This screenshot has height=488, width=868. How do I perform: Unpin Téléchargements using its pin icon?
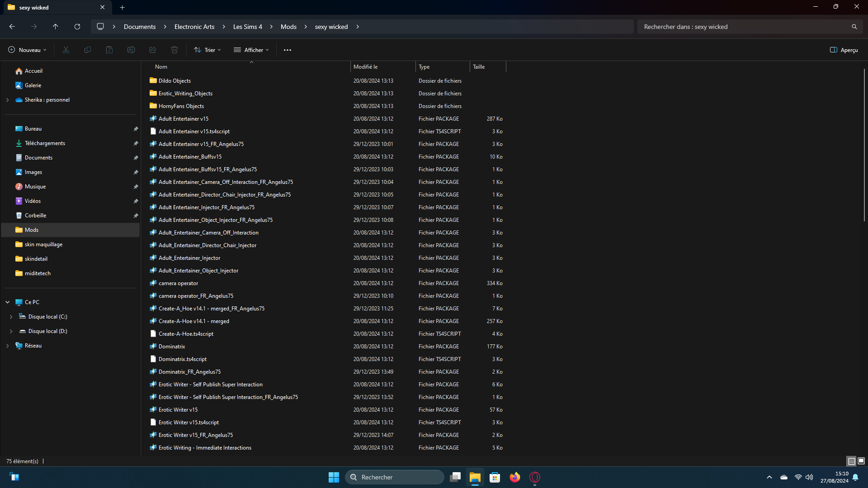[136, 143]
